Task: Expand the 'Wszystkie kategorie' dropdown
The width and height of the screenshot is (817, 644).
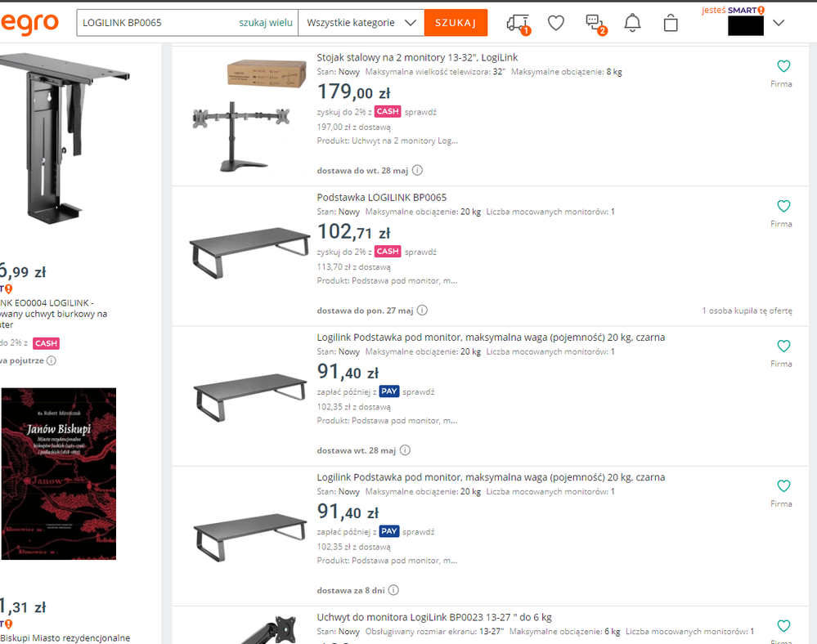Action: click(361, 23)
